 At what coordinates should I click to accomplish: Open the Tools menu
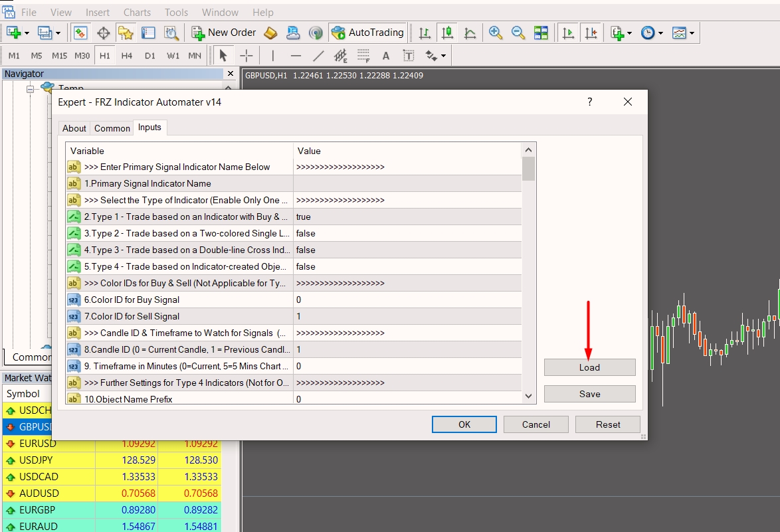[177, 13]
